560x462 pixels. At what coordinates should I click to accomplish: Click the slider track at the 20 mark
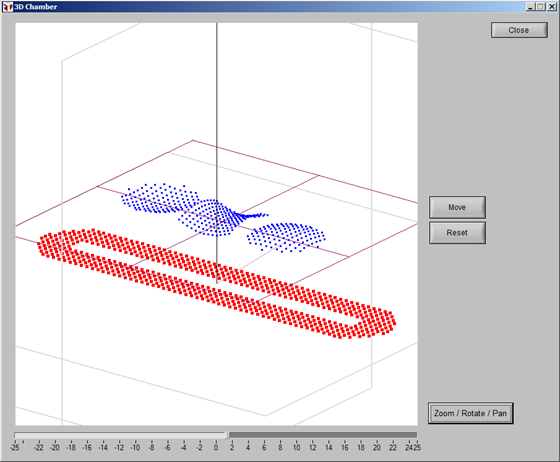coord(377,435)
